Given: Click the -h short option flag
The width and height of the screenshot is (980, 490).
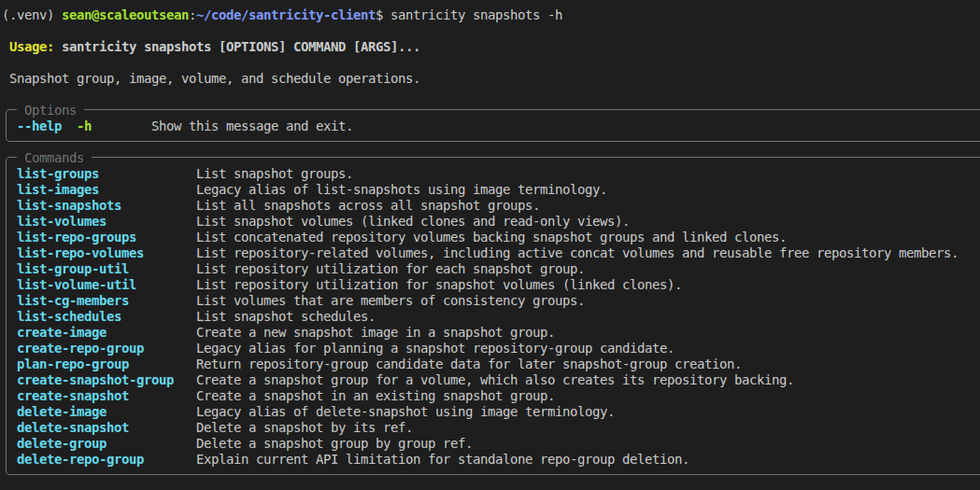Looking at the screenshot, I should tap(84, 127).
